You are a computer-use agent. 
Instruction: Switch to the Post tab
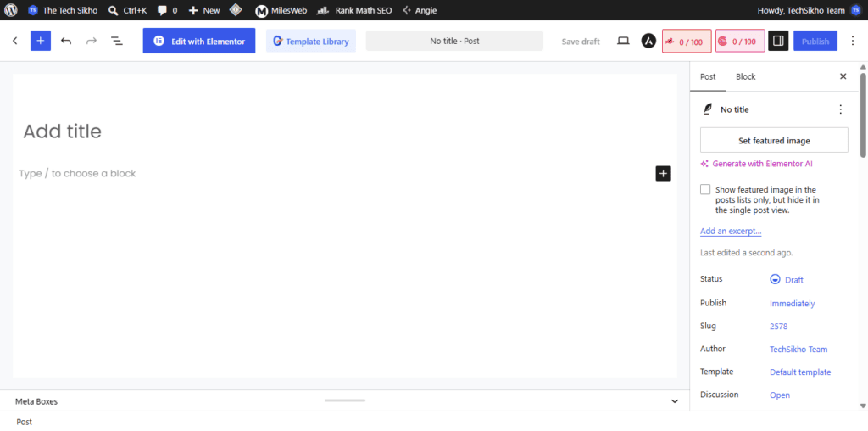point(708,76)
